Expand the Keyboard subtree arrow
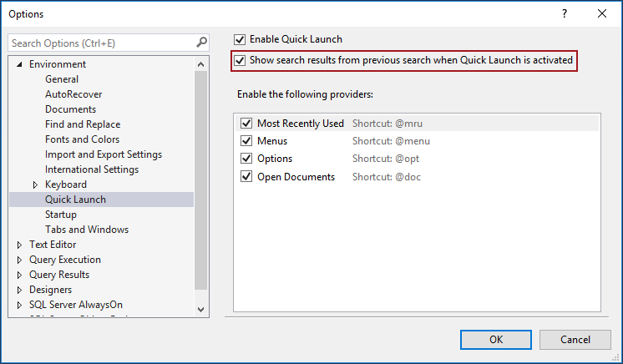The width and height of the screenshot is (623, 364). (35, 185)
